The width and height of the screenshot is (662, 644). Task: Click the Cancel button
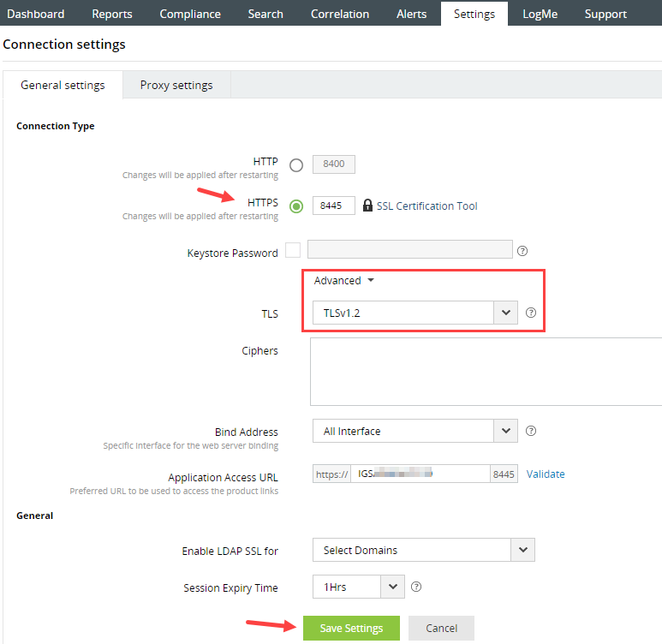[x=441, y=628]
